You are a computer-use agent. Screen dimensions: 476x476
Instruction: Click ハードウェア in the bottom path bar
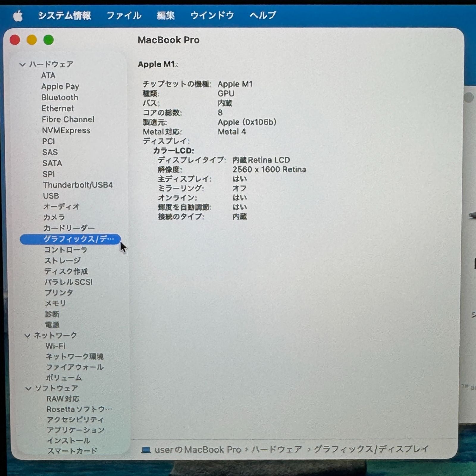click(x=277, y=450)
